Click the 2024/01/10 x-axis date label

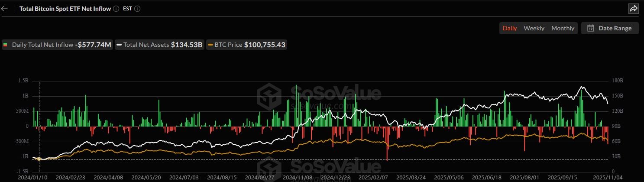[x=33, y=178]
